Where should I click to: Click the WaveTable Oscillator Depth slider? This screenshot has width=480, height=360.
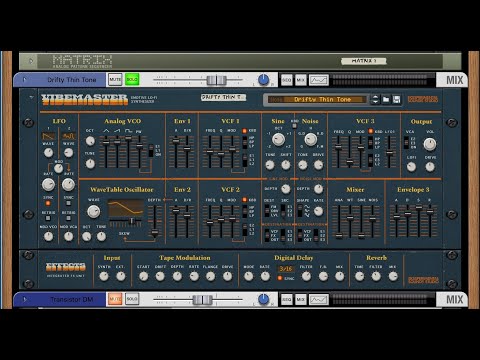154,232
